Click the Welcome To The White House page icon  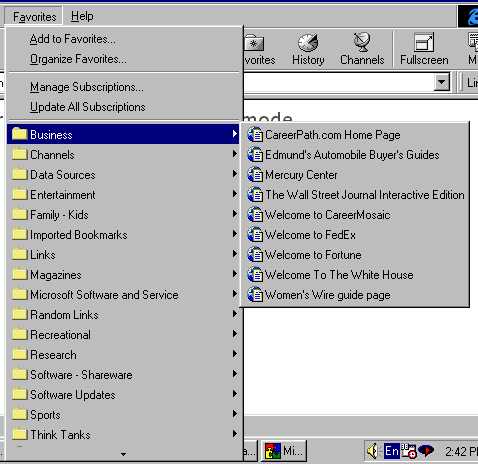pos(255,275)
